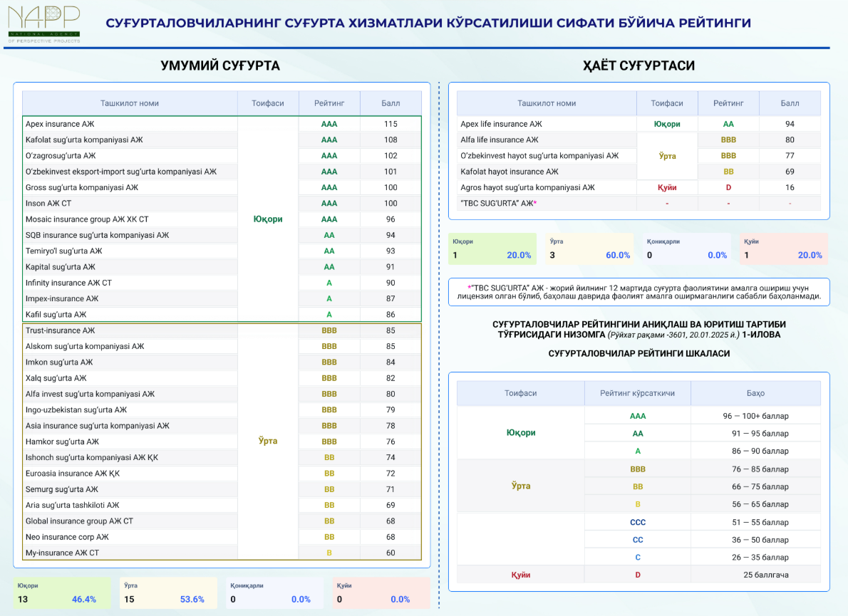This screenshot has width=848, height=616.
Task: Click the single B rating in the My-insurance row
Action: [329, 553]
